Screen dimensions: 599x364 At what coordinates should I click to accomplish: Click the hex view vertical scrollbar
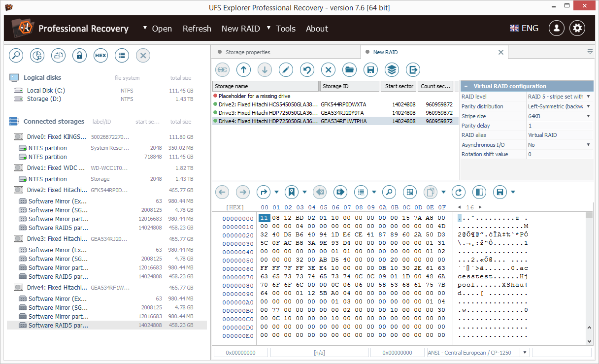coord(589,278)
